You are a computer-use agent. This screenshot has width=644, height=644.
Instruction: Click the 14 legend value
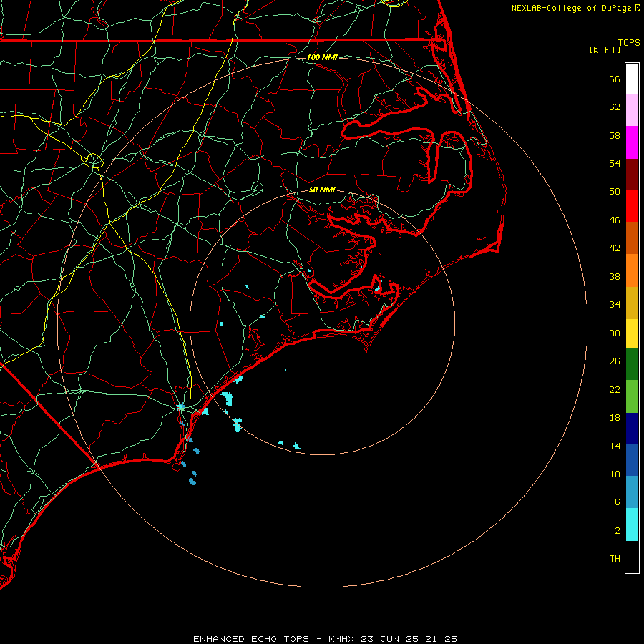coord(615,446)
